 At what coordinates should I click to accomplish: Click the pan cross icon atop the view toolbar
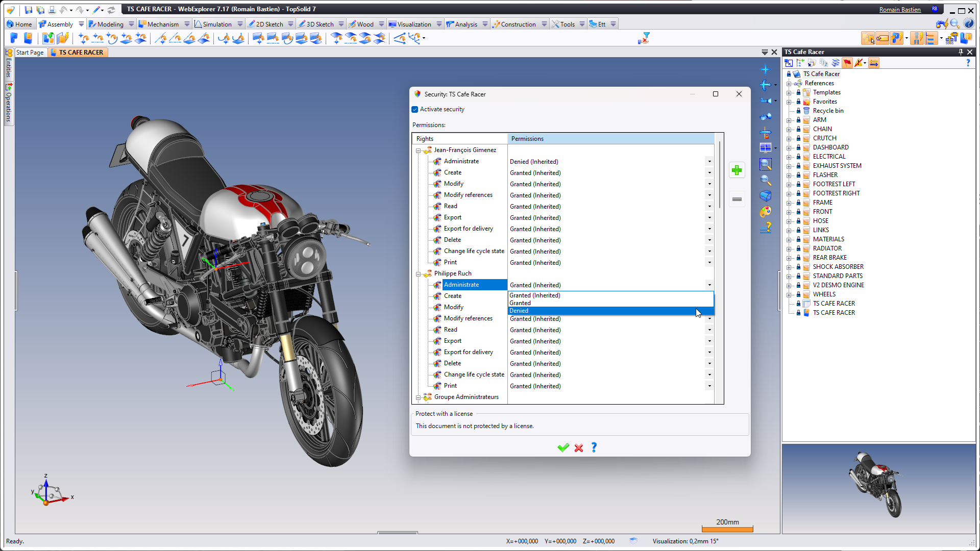765,69
